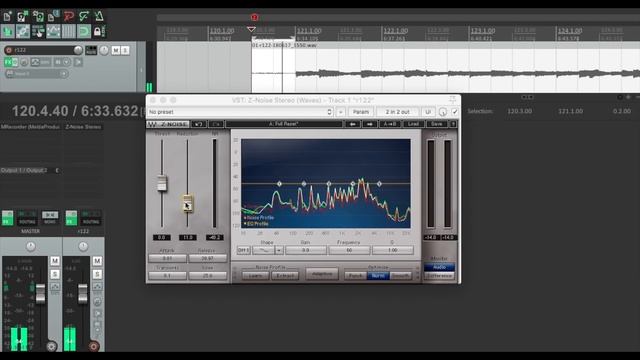
Task: Open r122 track input selector dropdown
Action: pyautogui.click(x=36, y=74)
